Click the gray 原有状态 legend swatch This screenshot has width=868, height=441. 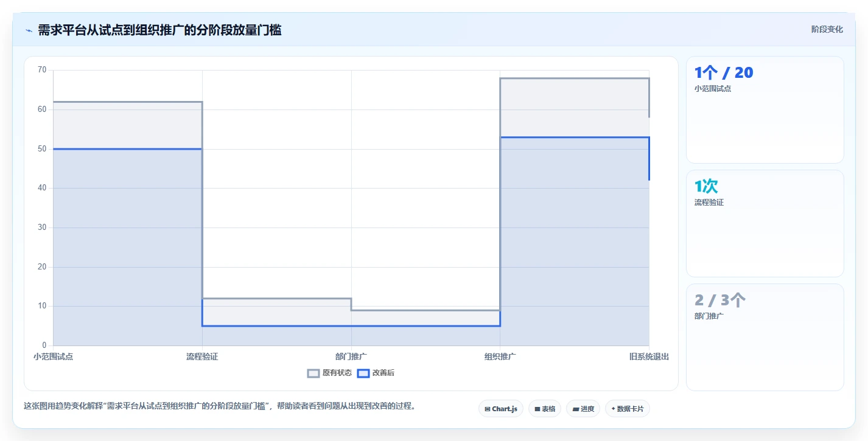click(x=313, y=373)
